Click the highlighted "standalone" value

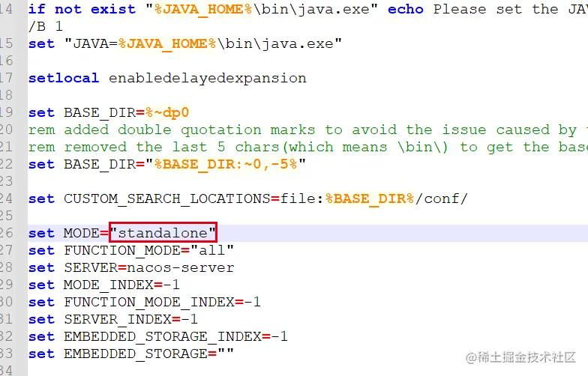(163, 232)
